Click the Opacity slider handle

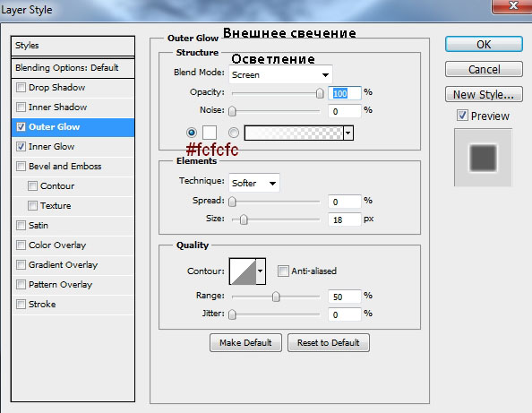pos(320,93)
